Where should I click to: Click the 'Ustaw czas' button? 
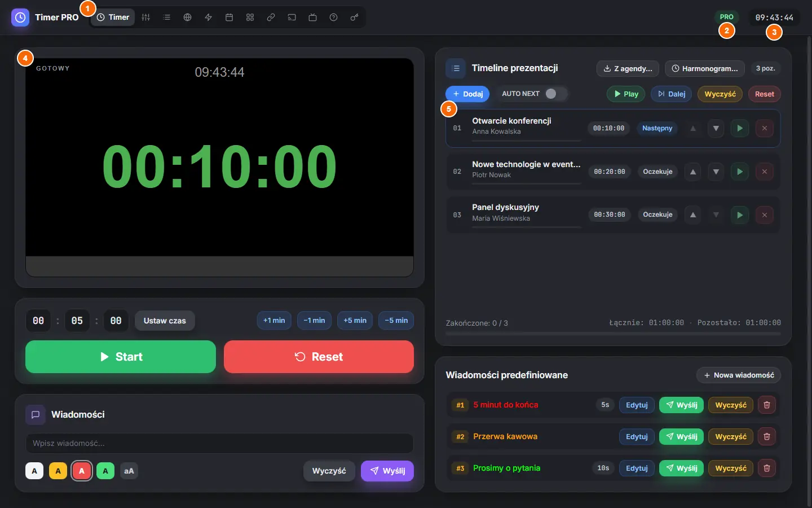[x=165, y=321]
